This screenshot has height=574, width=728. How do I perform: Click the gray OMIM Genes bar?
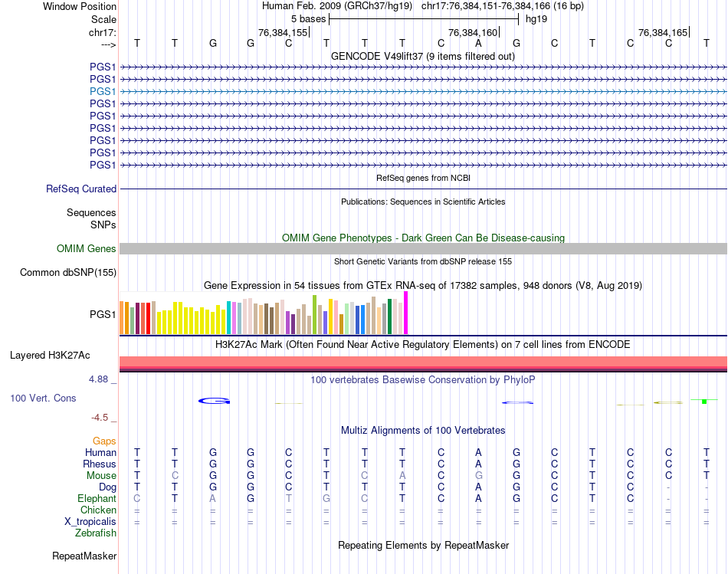[x=424, y=248]
